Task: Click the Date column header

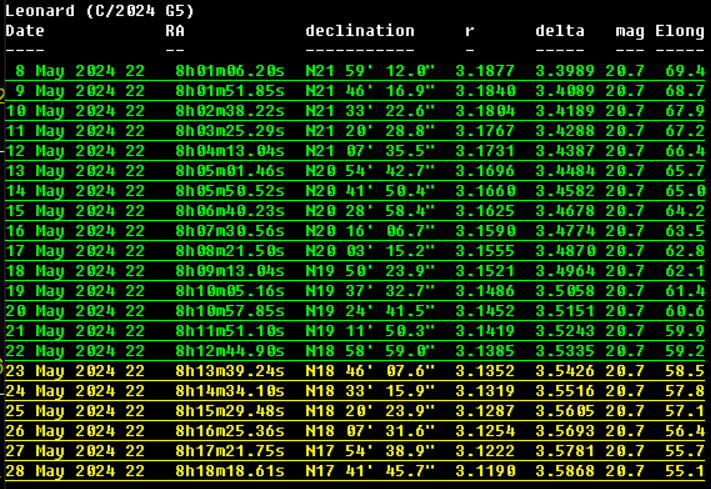Action: coord(25,31)
